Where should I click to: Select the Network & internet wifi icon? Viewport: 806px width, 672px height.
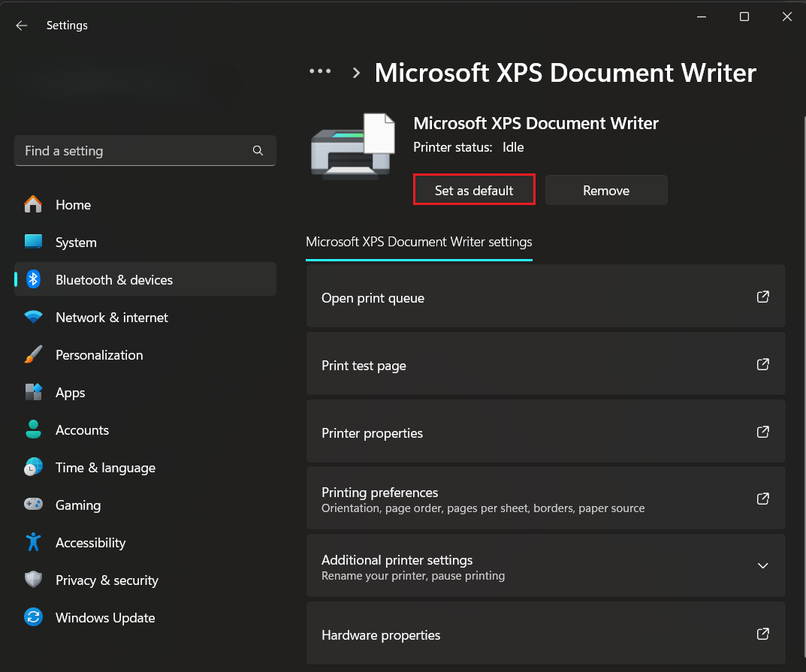coord(33,317)
